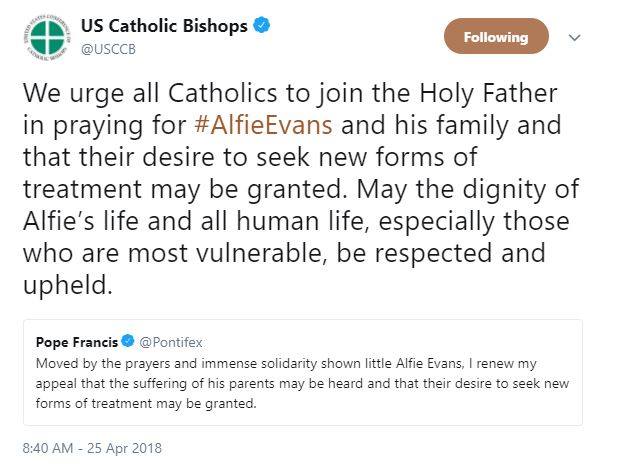Toggle the Following button
This screenshot has height=469, width=619.
click(496, 37)
